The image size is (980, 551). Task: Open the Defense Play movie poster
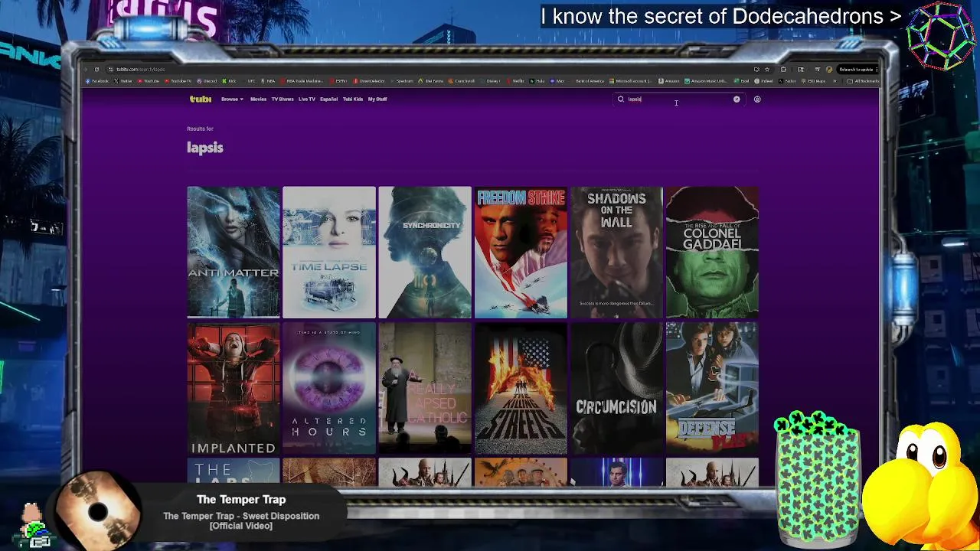pyautogui.click(x=712, y=388)
